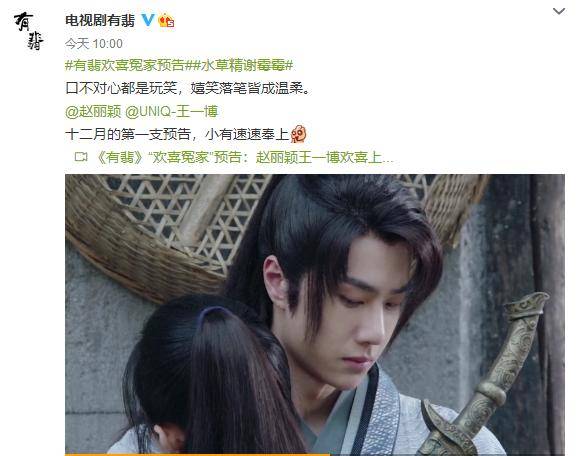Click the 今天 10:00 post timestamp
579x456 pixels.
point(94,44)
